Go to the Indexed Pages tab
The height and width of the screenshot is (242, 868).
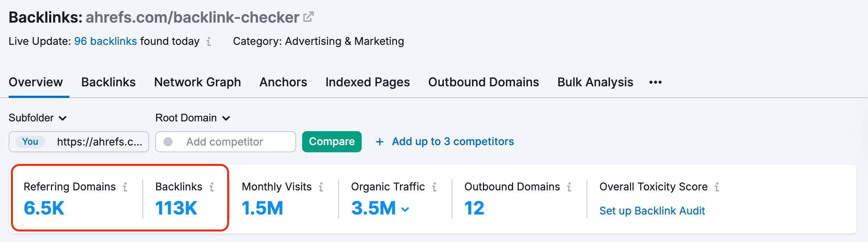368,82
